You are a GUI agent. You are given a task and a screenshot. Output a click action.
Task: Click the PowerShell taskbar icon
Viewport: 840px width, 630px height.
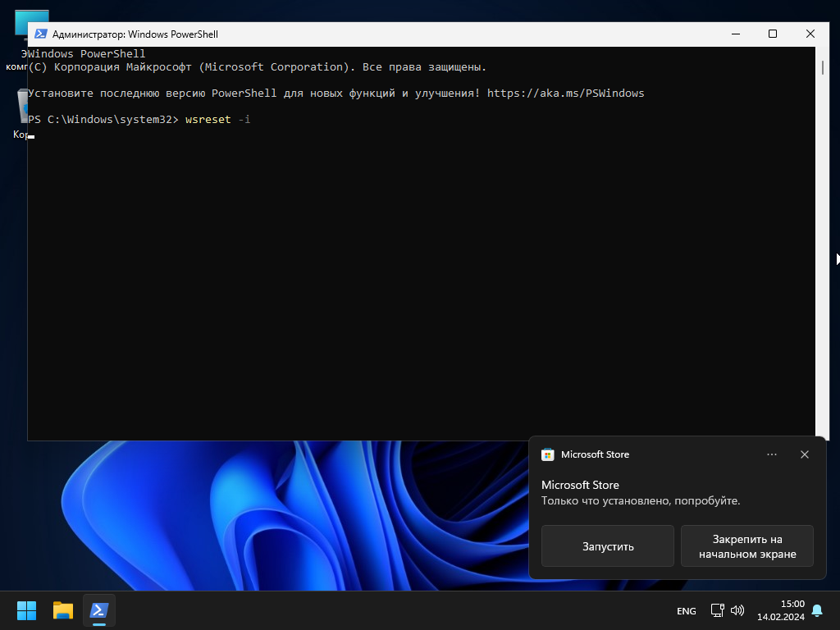(99, 610)
